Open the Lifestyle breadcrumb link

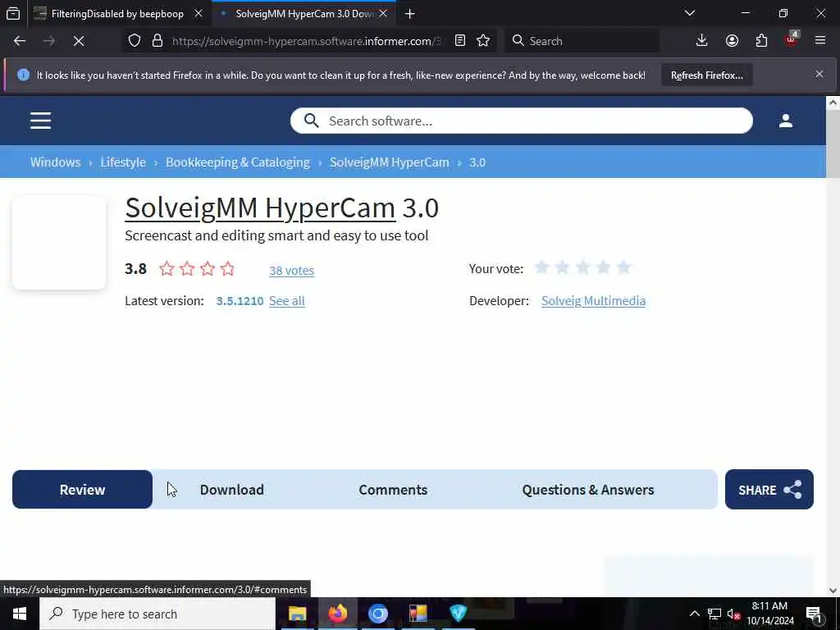[x=123, y=162]
